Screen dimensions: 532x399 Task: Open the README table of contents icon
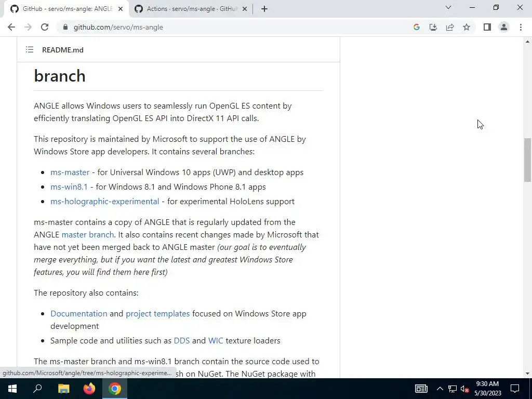coord(30,50)
